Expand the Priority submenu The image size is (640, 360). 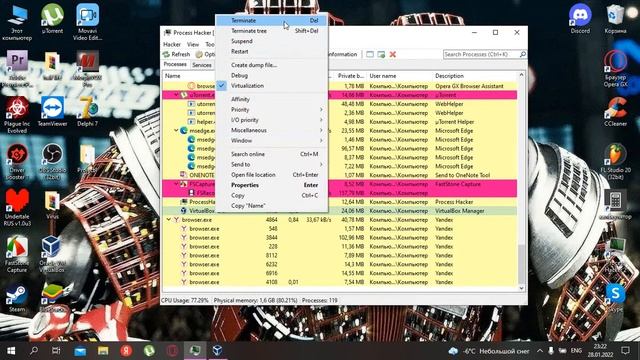[x=271, y=109]
